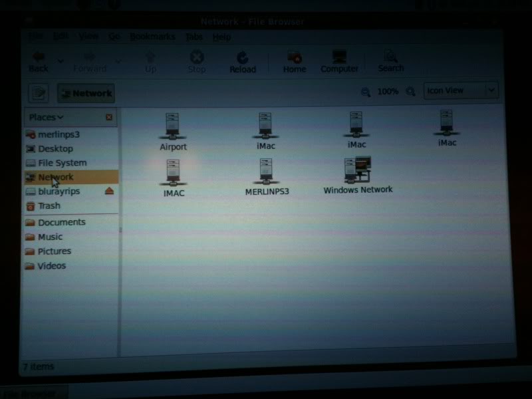Close the Places side pane
The image size is (532, 399).
(x=109, y=117)
